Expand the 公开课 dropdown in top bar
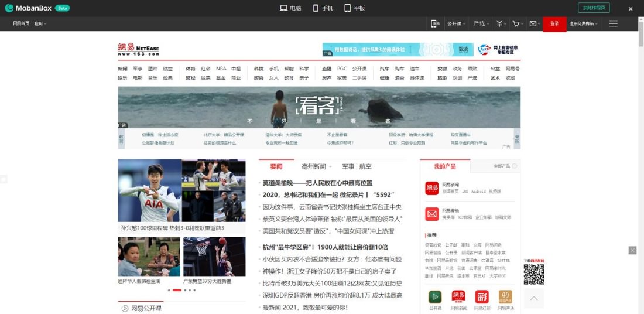The height and width of the screenshot is (314, 644). [456, 23]
